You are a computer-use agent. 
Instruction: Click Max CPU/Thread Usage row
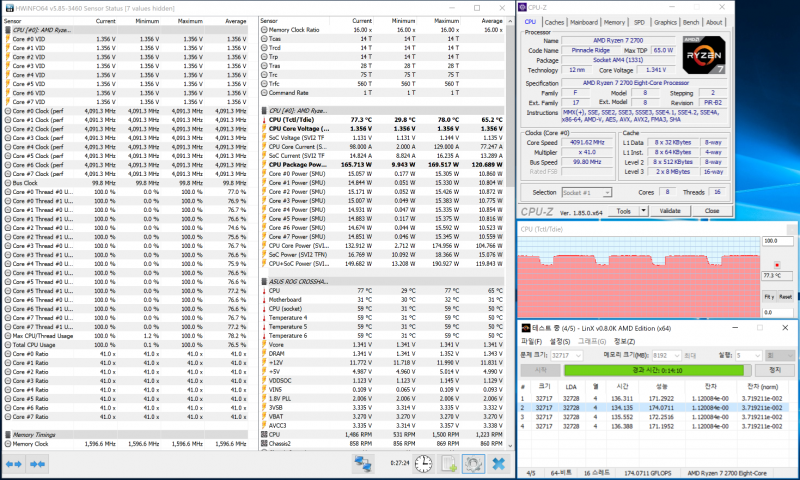click(x=125, y=336)
